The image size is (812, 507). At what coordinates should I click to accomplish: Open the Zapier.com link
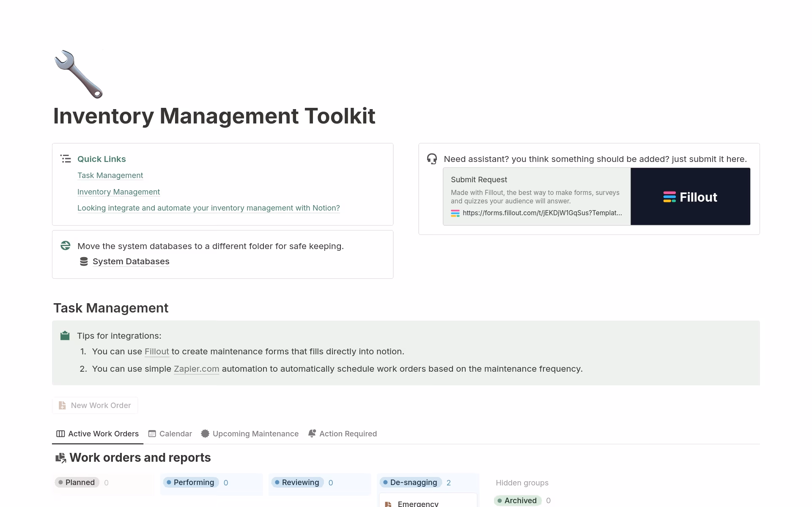pos(196,369)
